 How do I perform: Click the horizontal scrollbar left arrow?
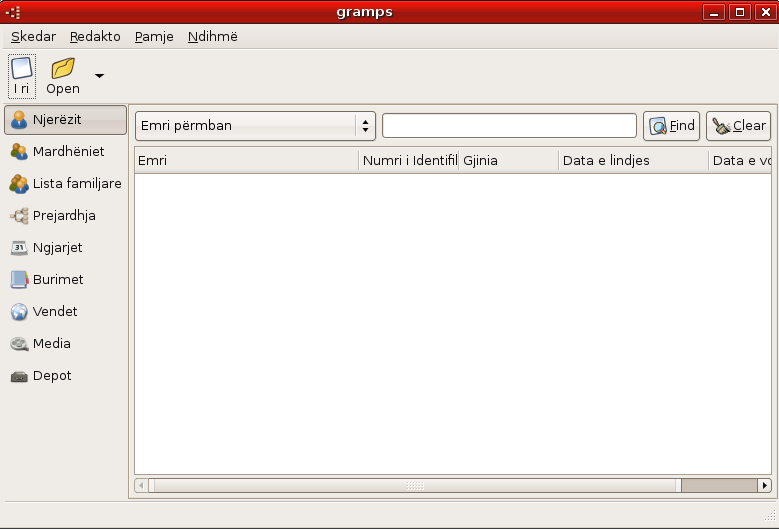pos(142,485)
